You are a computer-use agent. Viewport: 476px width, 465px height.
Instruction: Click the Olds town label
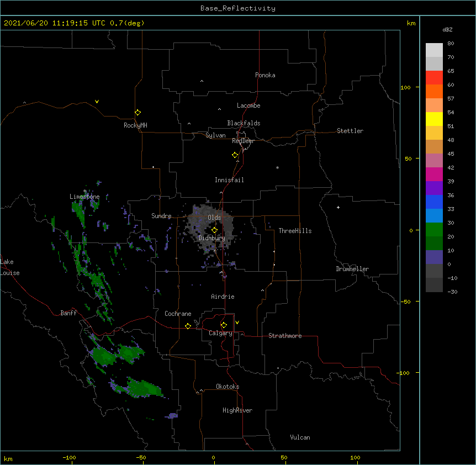[x=214, y=218]
